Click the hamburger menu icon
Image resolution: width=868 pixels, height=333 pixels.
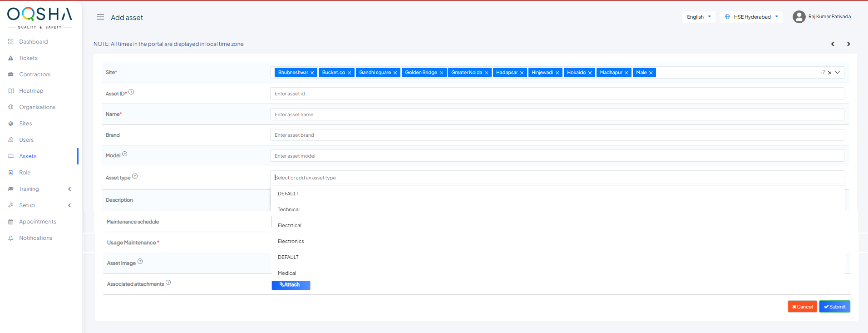click(100, 17)
